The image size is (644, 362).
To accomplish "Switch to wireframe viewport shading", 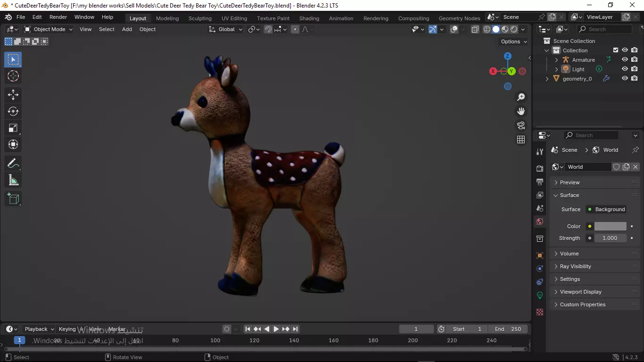I will pyautogui.click(x=487, y=29).
